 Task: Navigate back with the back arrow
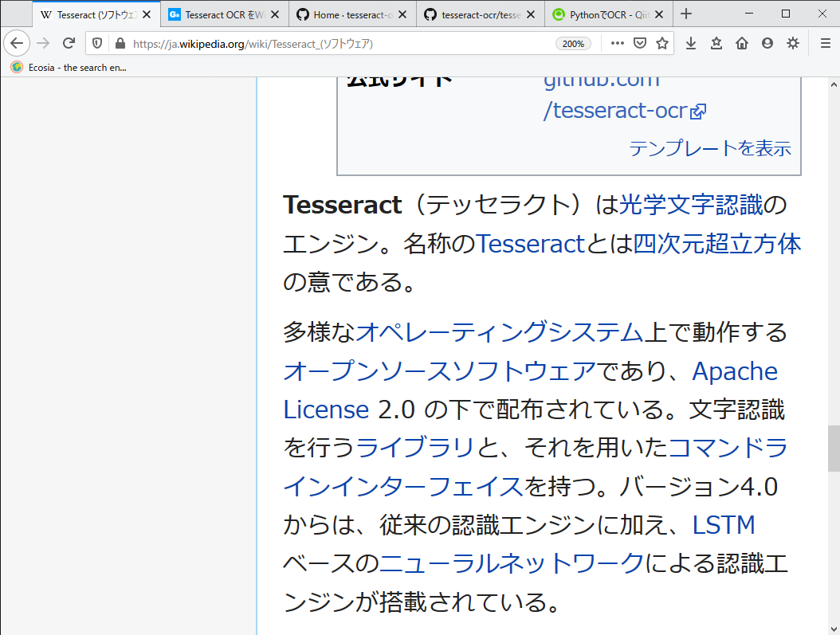tap(16, 43)
